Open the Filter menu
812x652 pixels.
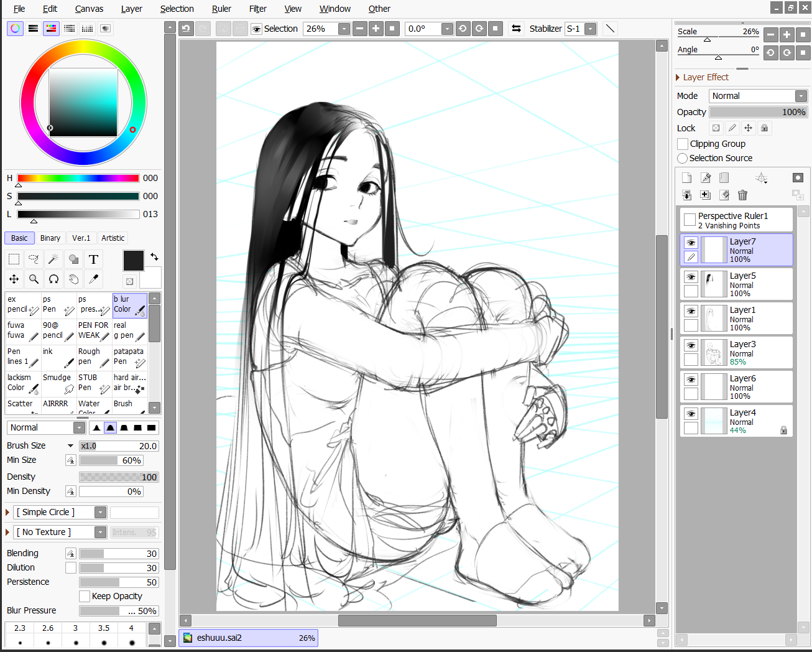tap(257, 9)
